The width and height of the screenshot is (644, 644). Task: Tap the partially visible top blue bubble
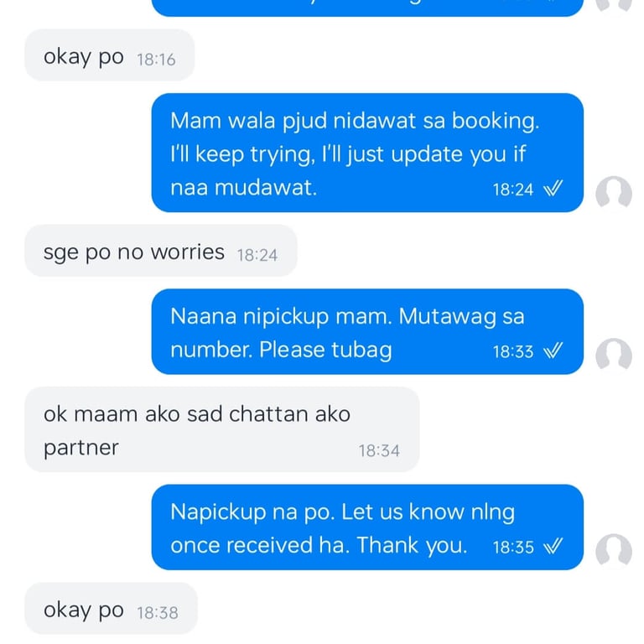tap(367, 8)
